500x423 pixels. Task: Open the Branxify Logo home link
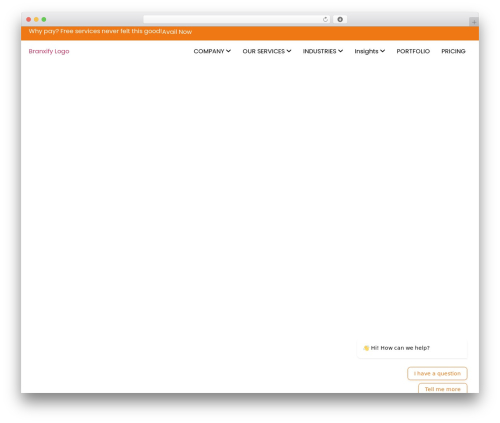click(49, 51)
